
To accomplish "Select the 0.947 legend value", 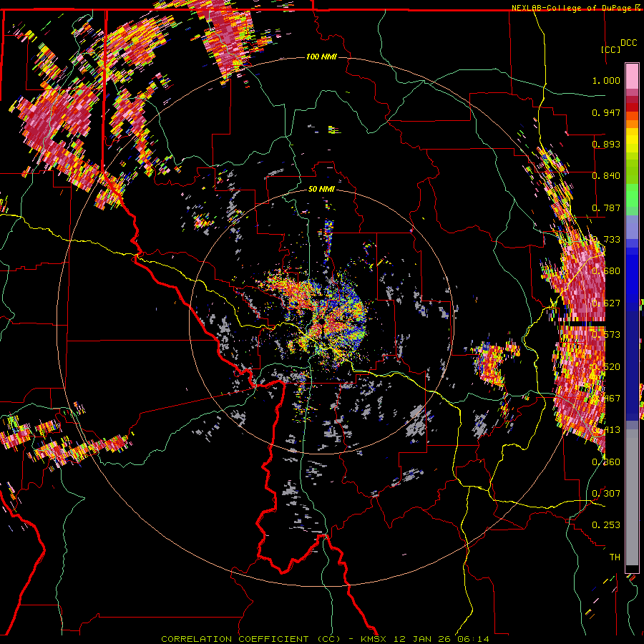I will pos(606,112).
